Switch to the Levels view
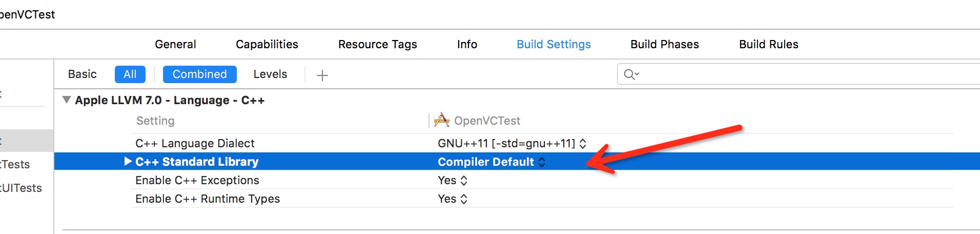The height and width of the screenshot is (234, 980). pos(270,74)
